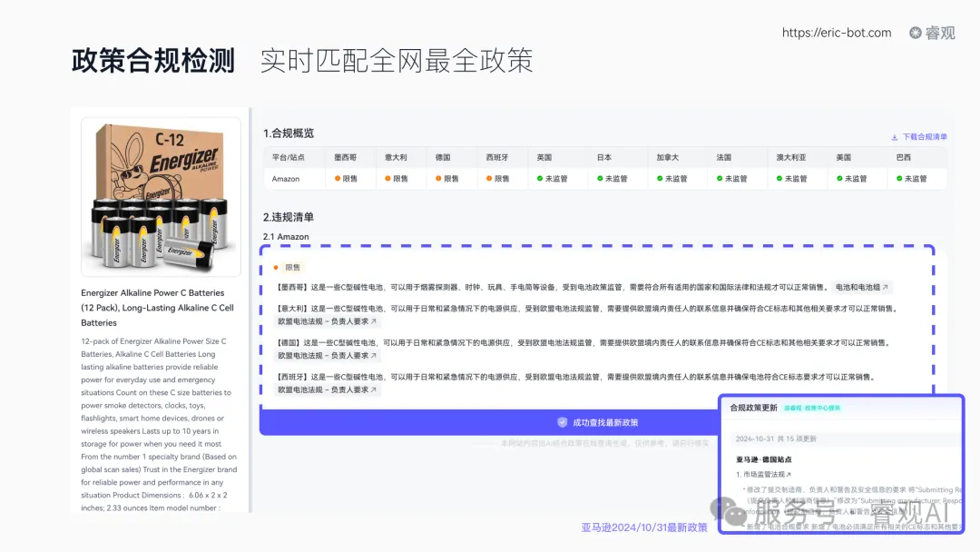
Task: Click the orange dot beside the 限售 label
Action: point(277,266)
